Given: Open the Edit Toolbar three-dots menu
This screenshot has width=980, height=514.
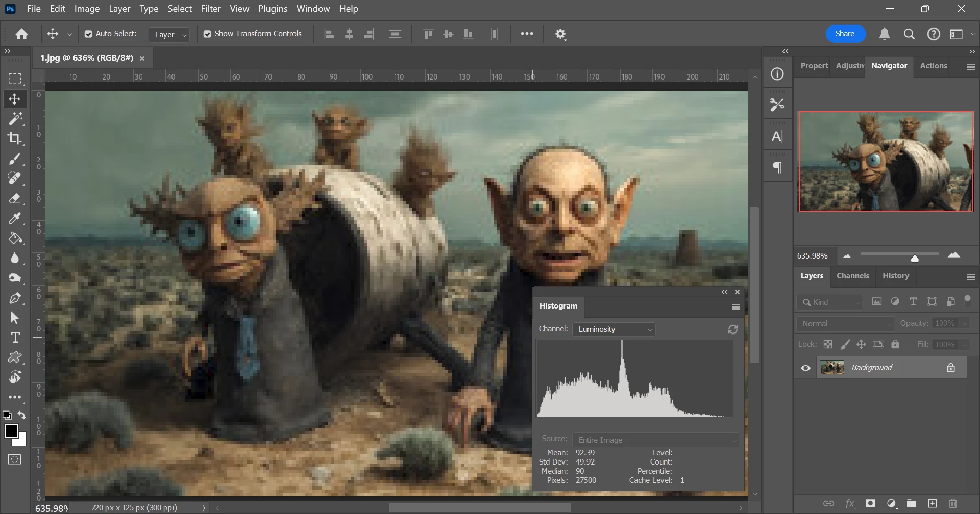Looking at the screenshot, I should pyautogui.click(x=15, y=397).
